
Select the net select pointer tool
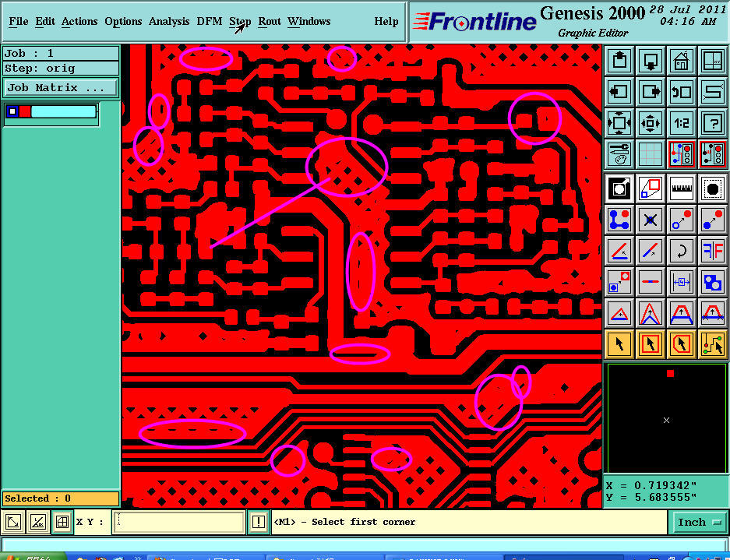pyautogui.click(x=713, y=344)
